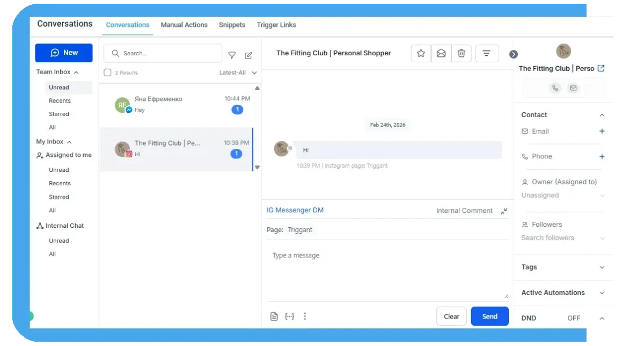Create a conversation with the New button
The image size is (644, 346).
pos(63,53)
